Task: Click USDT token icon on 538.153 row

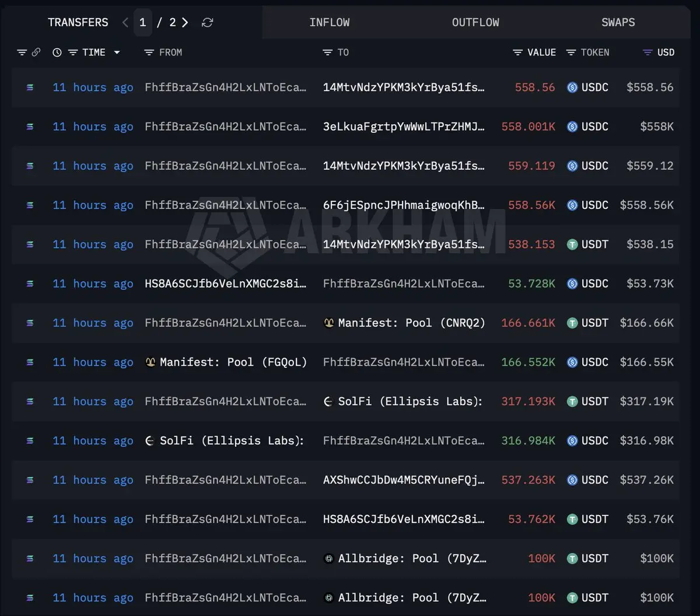Action: coord(572,244)
